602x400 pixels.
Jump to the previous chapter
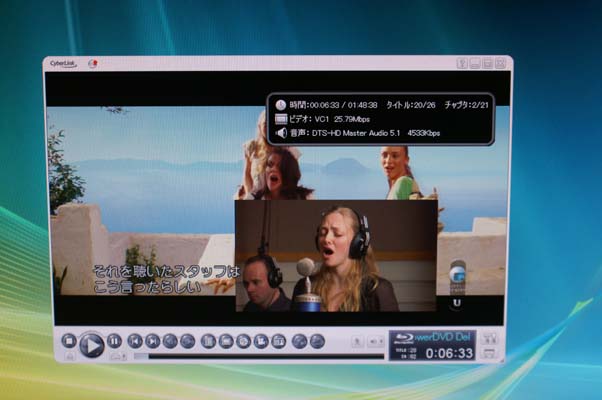[135, 341]
